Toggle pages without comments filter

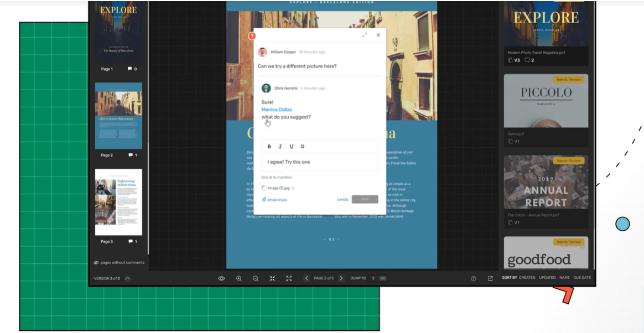[x=118, y=262]
